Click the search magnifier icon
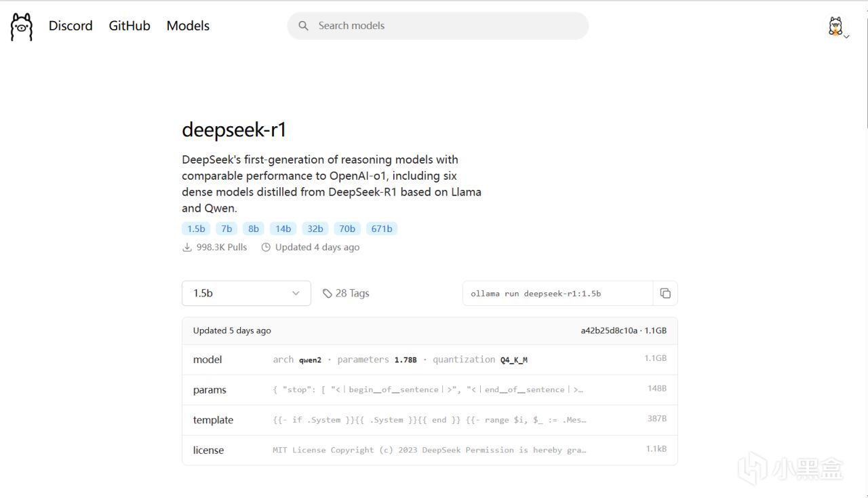Viewport: 868px width, 498px height. (x=303, y=26)
